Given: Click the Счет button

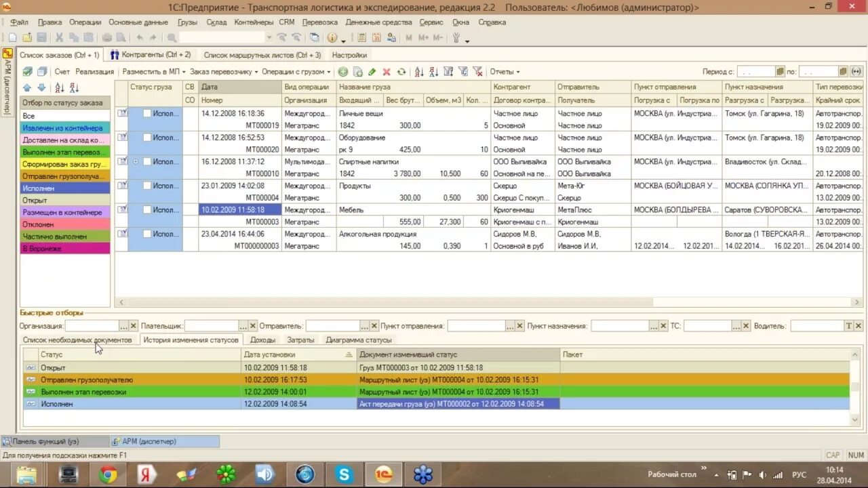Looking at the screenshot, I should click(62, 72).
